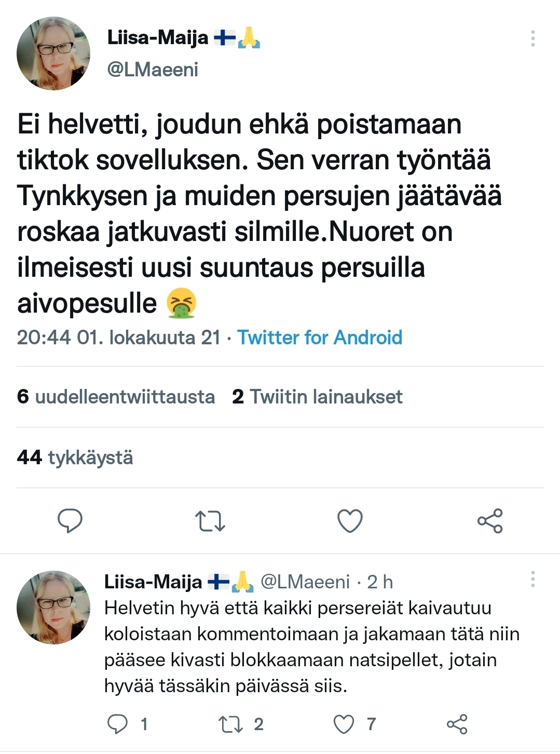Open the more options menu on reply tweet

click(x=532, y=579)
